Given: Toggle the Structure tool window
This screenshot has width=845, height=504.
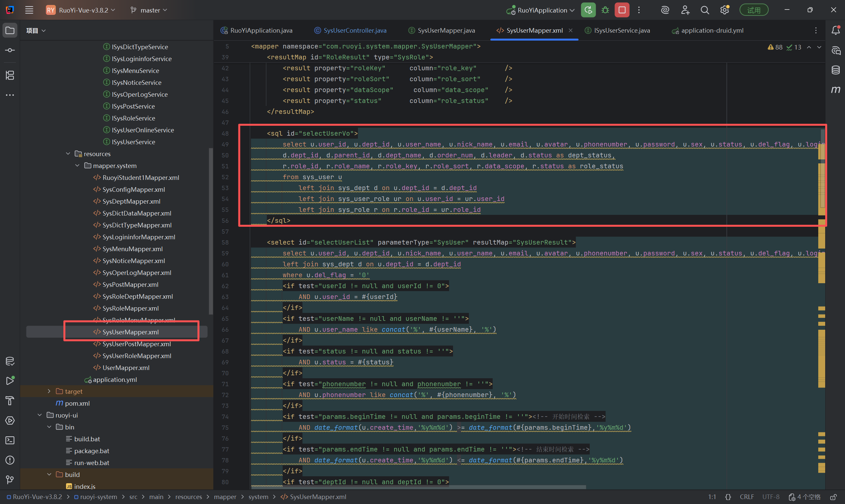Looking at the screenshot, I should [10, 75].
